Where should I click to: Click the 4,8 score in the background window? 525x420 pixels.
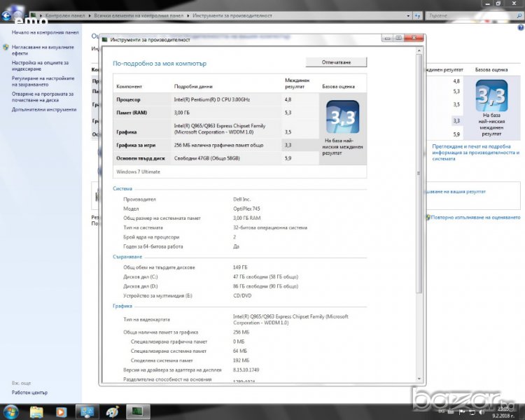tap(456, 81)
